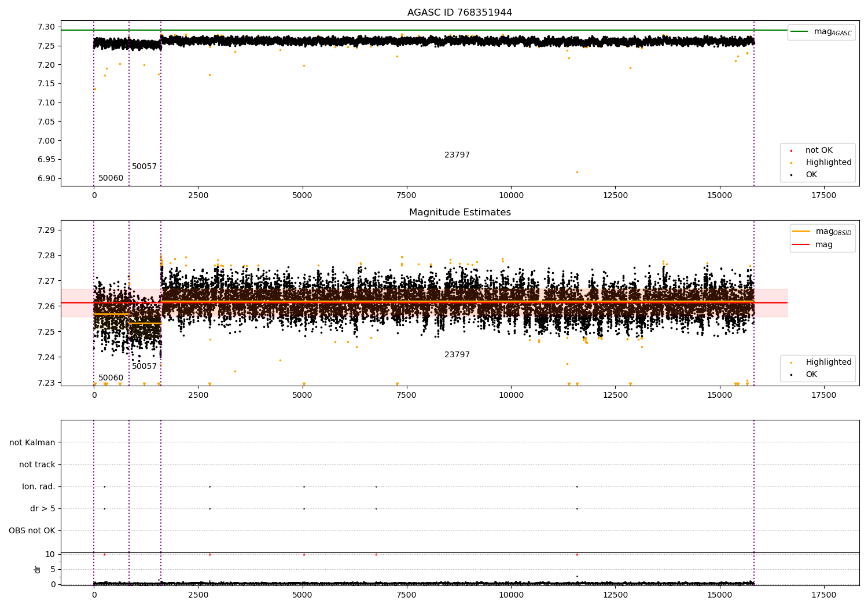This screenshot has height=608, width=868.
Task: Click the 50057 label in middle plot
Action: point(144,367)
